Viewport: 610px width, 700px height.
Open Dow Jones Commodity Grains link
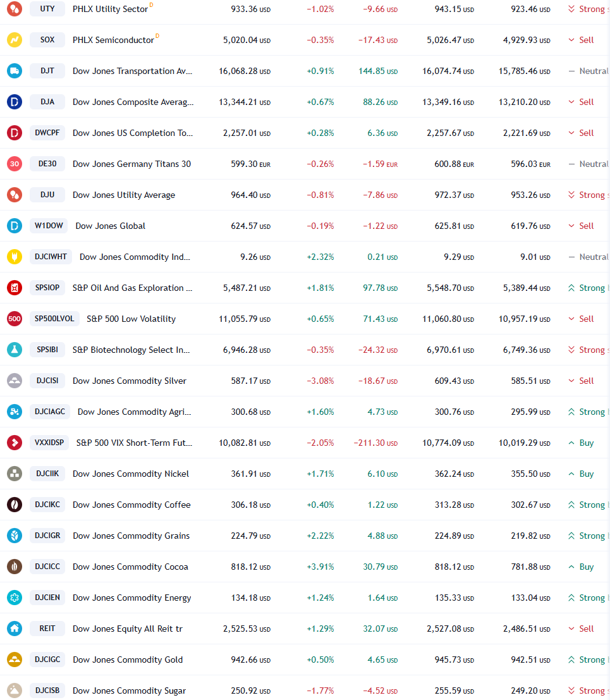click(x=131, y=536)
